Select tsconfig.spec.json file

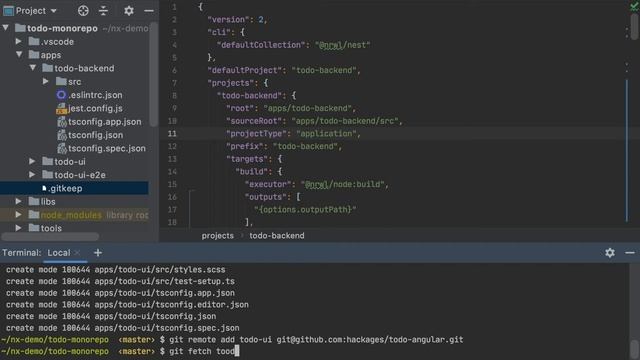(x=107, y=149)
